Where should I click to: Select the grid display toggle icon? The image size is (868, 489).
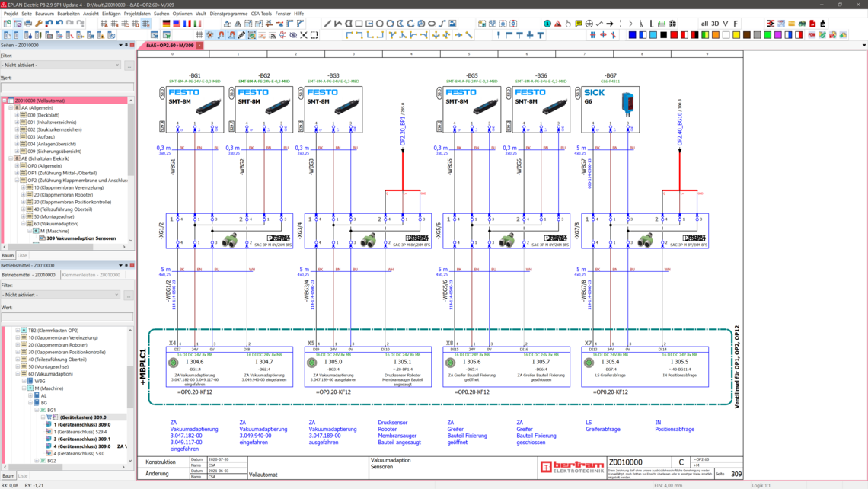pos(199,35)
